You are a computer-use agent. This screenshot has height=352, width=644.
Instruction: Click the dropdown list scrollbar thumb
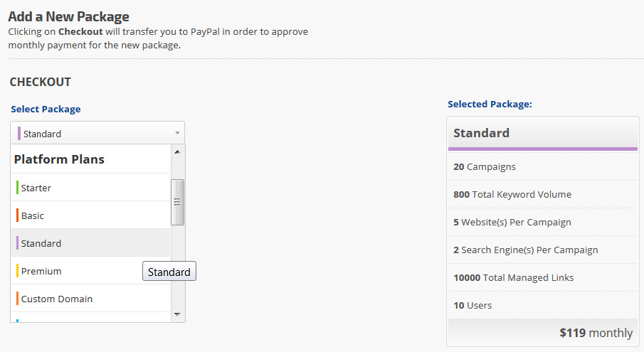click(x=179, y=202)
